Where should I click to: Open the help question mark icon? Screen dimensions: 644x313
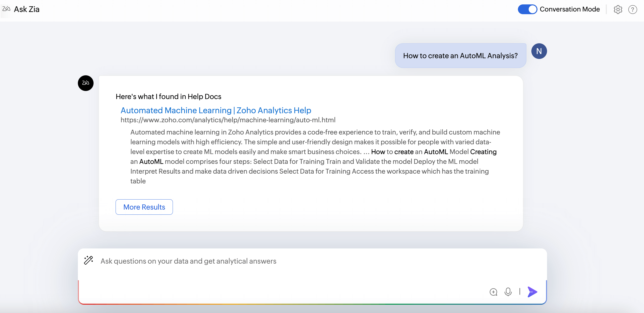pos(632,10)
